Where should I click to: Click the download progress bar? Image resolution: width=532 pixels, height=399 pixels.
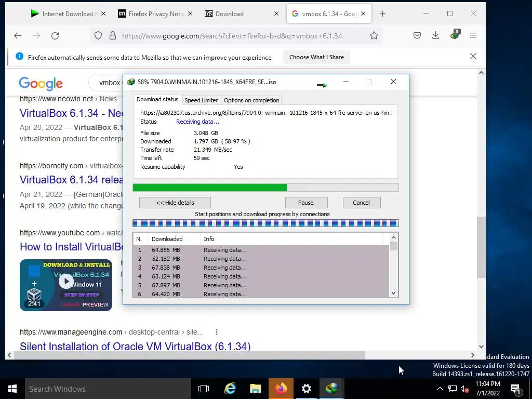pyautogui.click(x=265, y=188)
